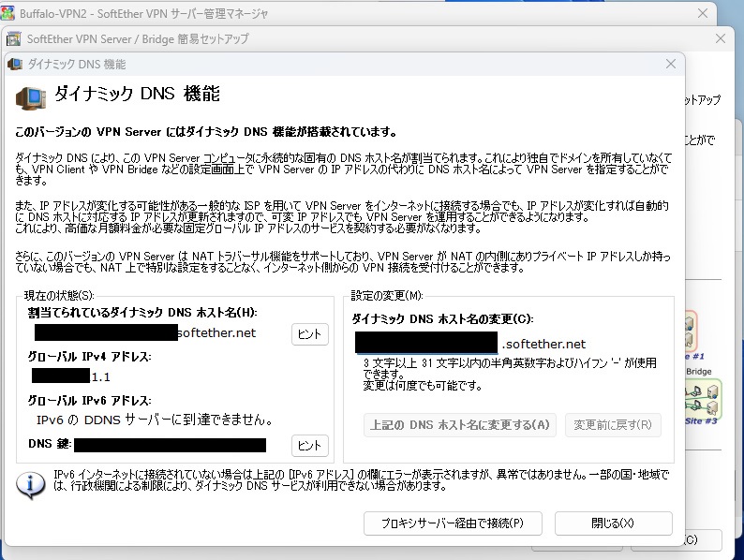This screenshot has width=744, height=560.
Task: Click the ダイナミック DNS 機能 heading text
Action: tap(137, 94)
